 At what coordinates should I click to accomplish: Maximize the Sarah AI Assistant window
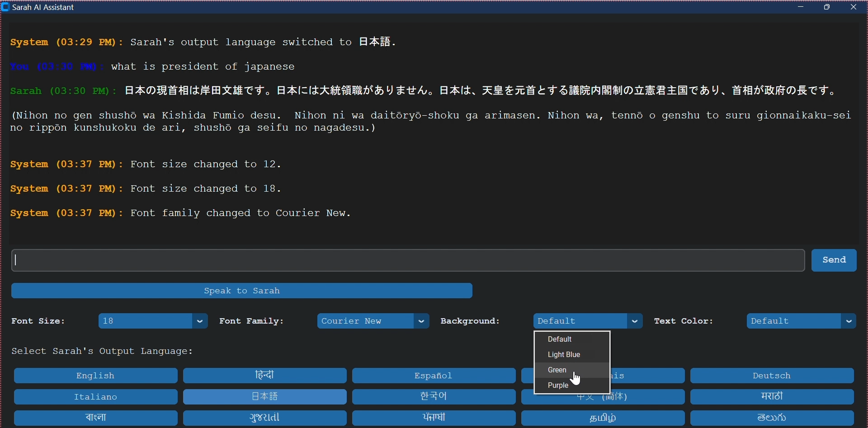(x=828, y=7)
